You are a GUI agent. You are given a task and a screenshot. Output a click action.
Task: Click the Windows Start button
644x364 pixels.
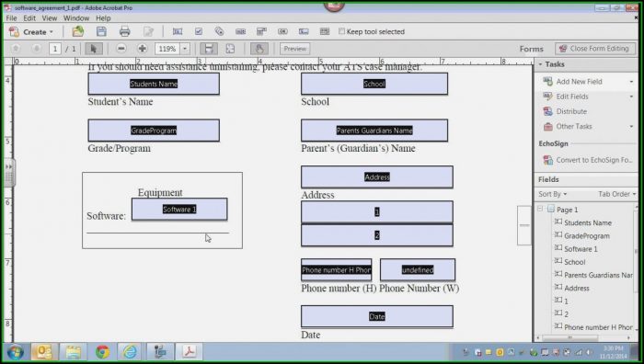[16, 352]
